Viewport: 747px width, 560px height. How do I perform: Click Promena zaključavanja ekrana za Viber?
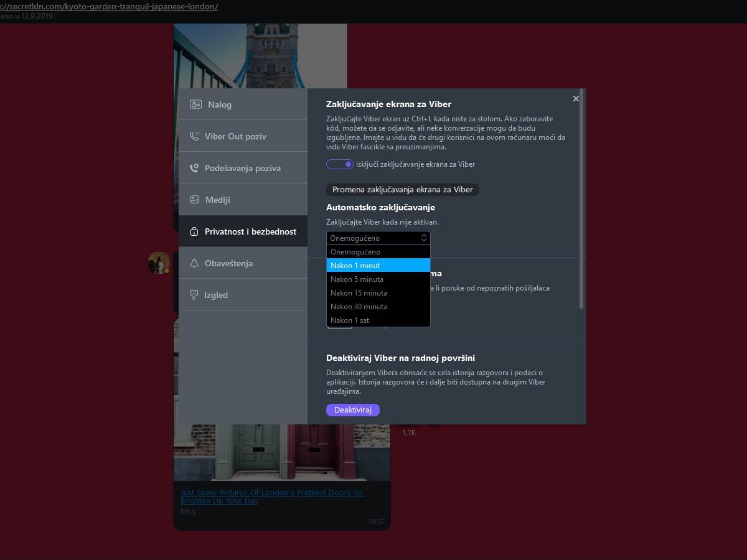click(402, 189)
